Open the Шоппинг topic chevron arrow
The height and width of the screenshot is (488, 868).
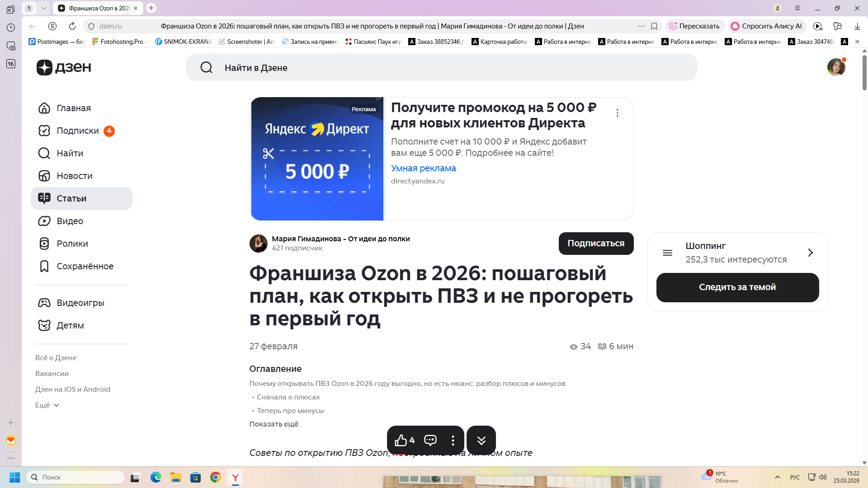(810, 253)
